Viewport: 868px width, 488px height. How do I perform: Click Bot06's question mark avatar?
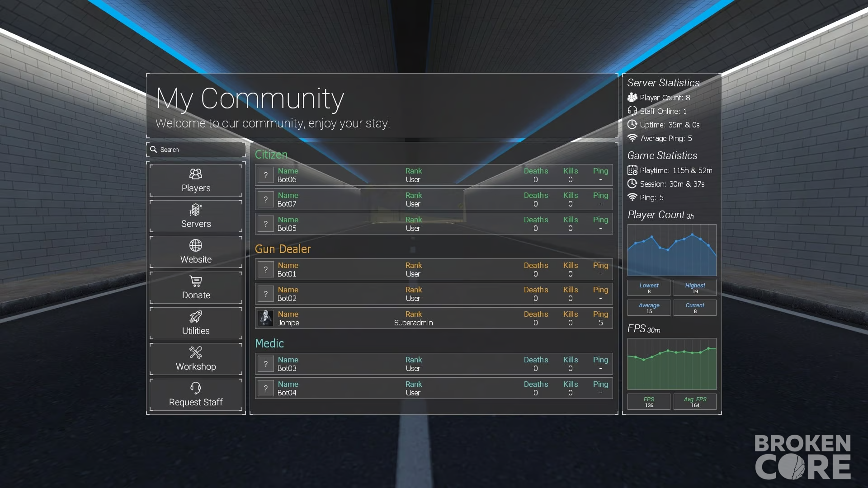(266, 175)
